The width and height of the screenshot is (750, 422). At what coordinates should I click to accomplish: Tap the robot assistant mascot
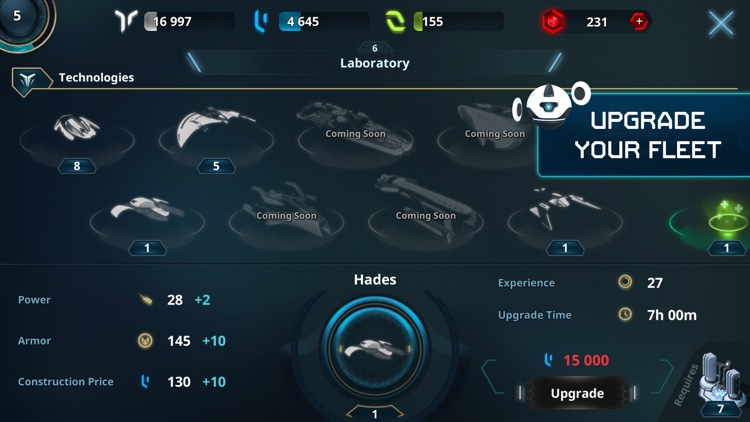pos(551,104)
